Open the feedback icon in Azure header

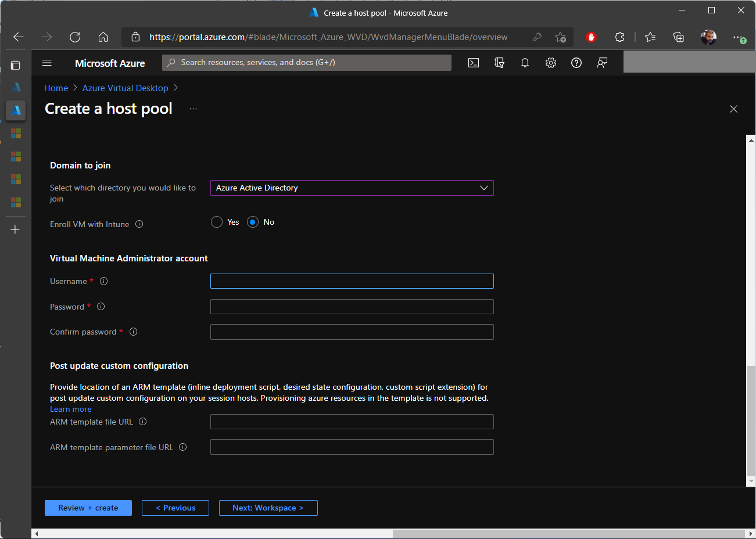[602, 63]
